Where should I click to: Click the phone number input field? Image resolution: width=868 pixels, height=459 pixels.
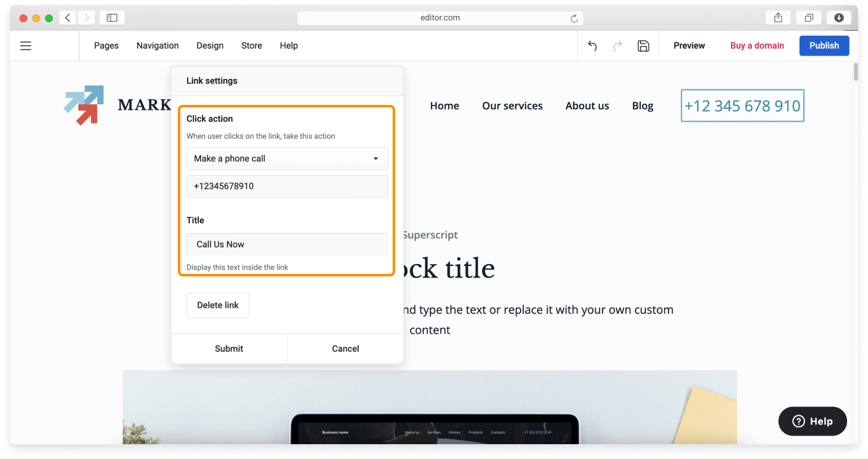point(287,186)
